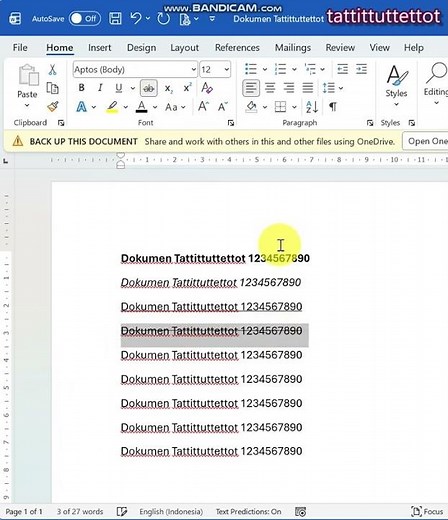448x520 pixels.
Task: Click the Copy icon in Clipboard group
Action: click(x=52, y=88)
